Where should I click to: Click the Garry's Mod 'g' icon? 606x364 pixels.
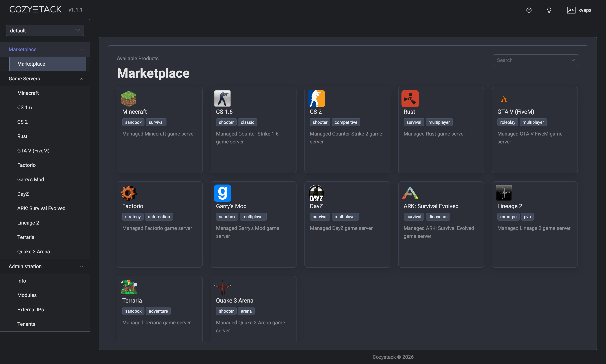click(222, 193)
